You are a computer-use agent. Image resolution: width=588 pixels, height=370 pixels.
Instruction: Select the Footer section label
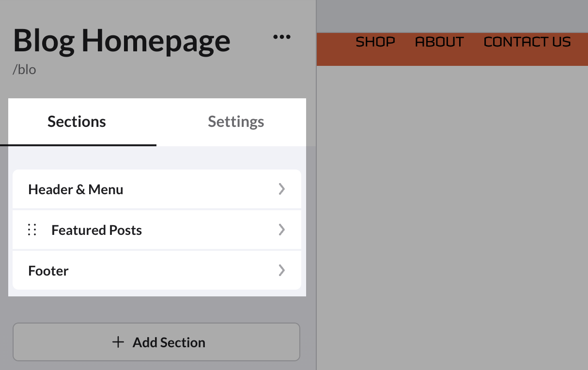tap(48, 270)
